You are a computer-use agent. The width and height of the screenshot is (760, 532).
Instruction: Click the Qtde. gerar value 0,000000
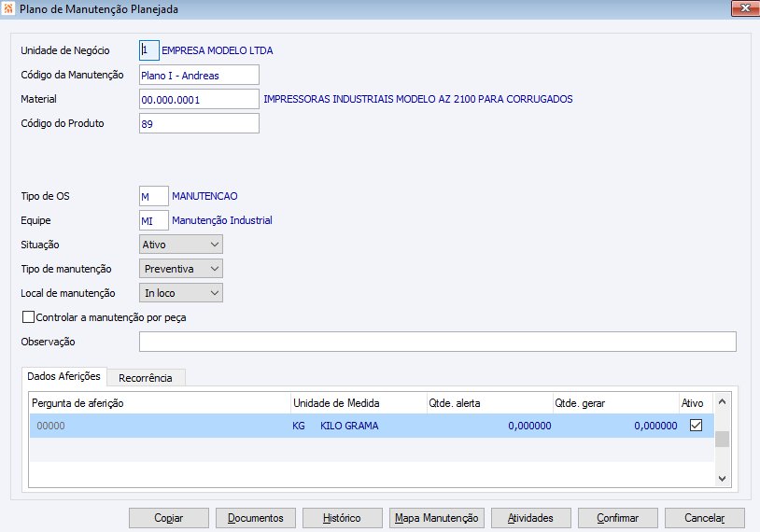(655, 426)
